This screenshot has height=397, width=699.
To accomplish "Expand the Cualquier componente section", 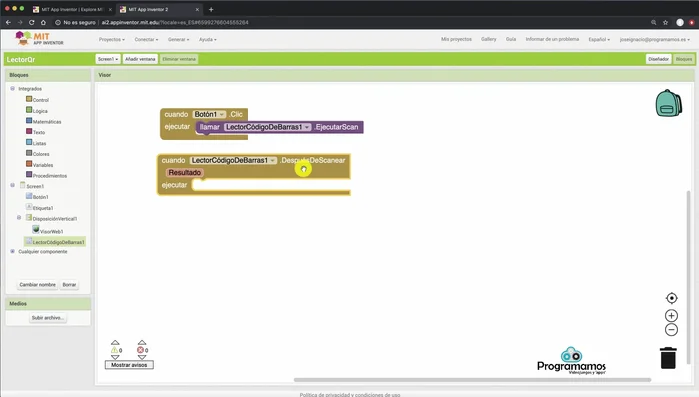I will point(12,251).
